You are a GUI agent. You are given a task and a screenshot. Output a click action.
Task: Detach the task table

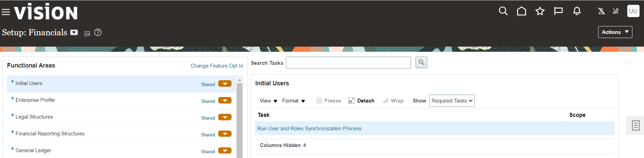click(361, 101)
